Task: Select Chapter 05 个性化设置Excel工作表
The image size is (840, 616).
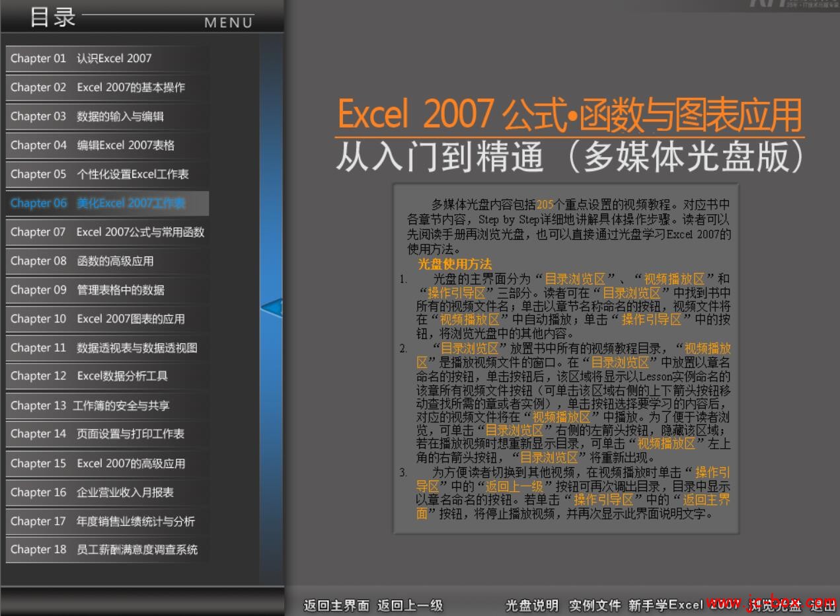Action: tap(107, 174)
